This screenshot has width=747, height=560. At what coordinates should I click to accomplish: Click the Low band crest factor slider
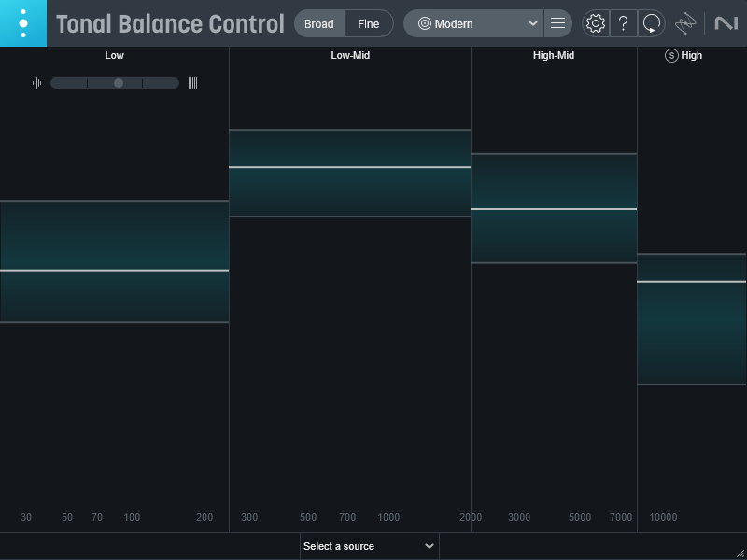click(x=115, y=83)
